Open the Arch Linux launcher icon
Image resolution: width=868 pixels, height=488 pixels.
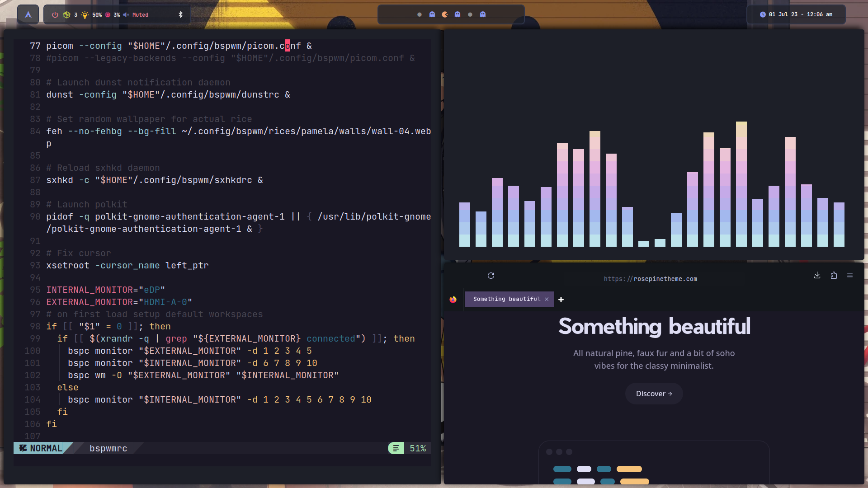coord(28,14)
